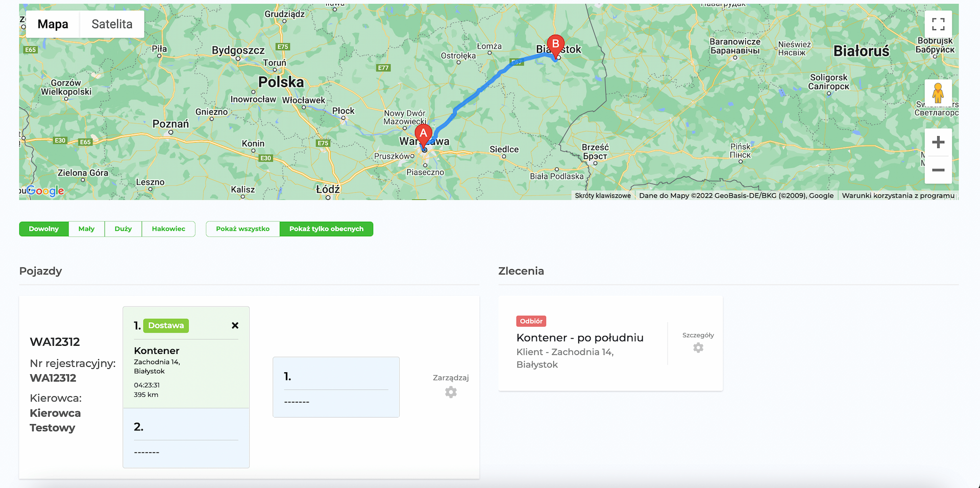Open Zarządzaj gear for vehicle WA12312

(x=450, y=392)
